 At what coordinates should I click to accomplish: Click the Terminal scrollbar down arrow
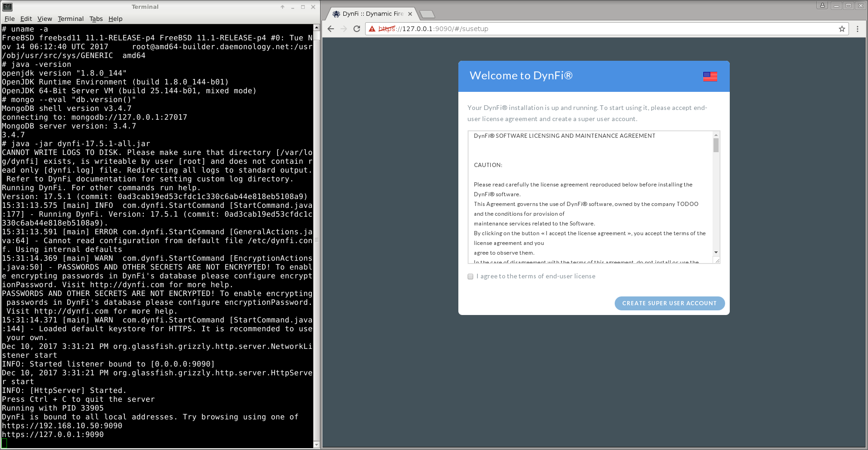coord(317,445)
